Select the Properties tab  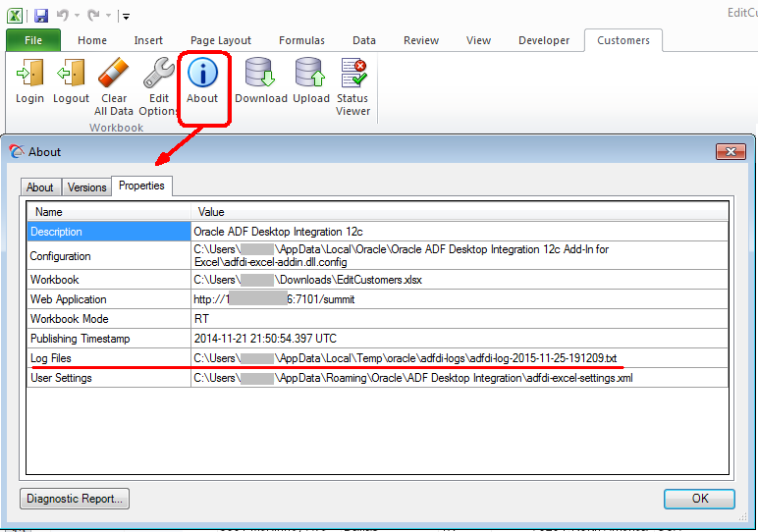[141, 186]
